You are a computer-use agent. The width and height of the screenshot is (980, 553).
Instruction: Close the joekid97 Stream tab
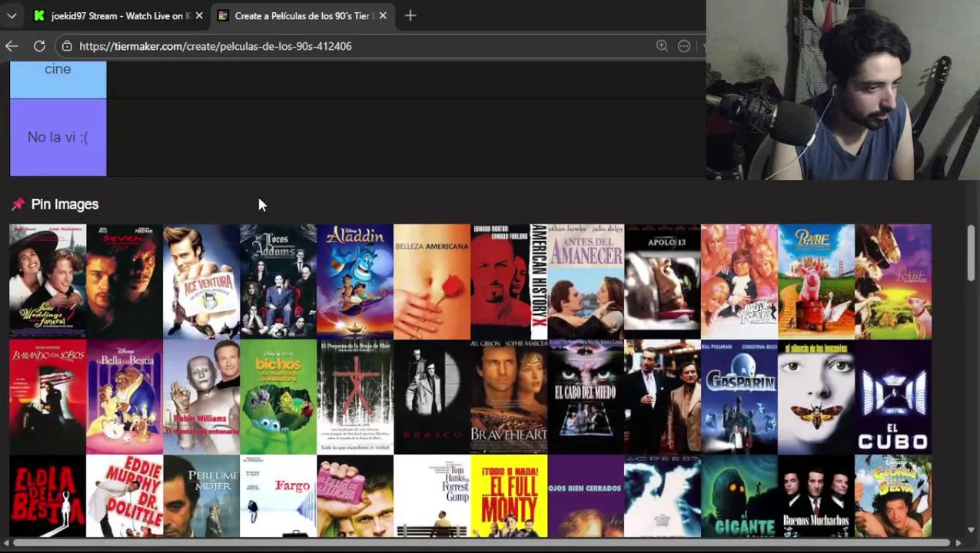pos(199,15)
